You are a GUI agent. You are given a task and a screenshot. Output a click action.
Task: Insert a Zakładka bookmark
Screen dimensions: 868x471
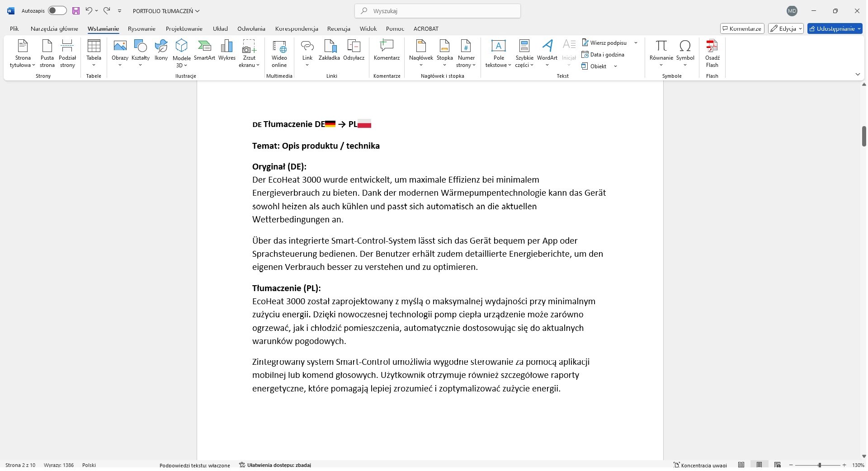click(x=329, y=50)
